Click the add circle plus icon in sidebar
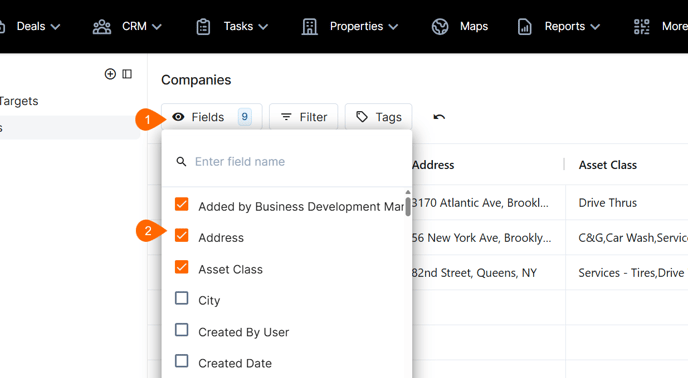Image resolution: width=688 pixels, height=378 pixels. tap(110, 74)
